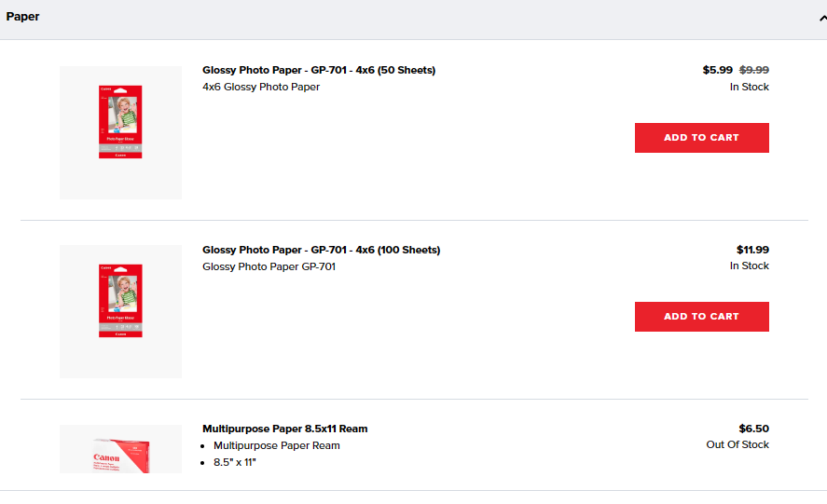The image size is (827, 504).
Task: Click In Stock under the $5.99 price
Action: coord(749,87)
